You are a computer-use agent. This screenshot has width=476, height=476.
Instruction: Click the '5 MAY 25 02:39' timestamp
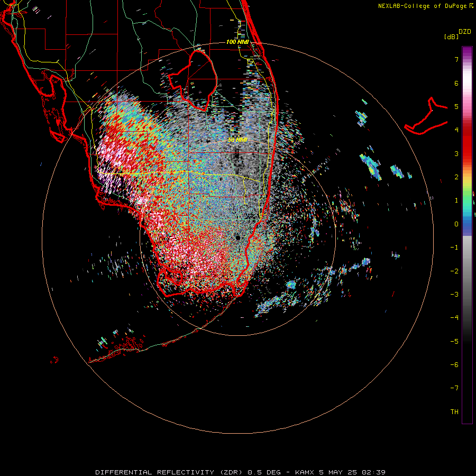[352, 472]
